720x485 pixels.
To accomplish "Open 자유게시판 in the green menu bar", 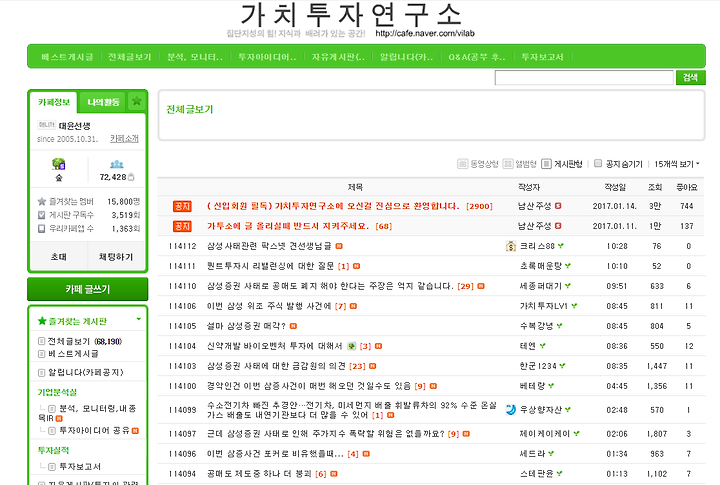I will [338, 57].
